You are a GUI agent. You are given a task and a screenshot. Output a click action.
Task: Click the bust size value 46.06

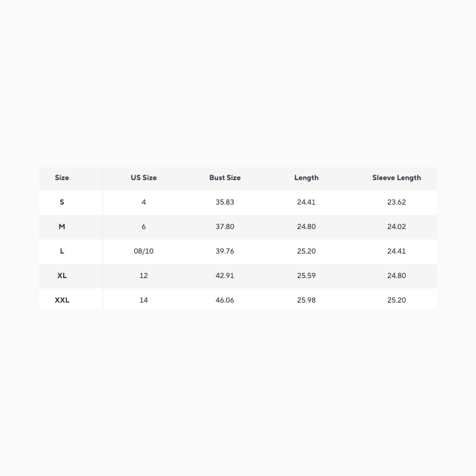225,300
